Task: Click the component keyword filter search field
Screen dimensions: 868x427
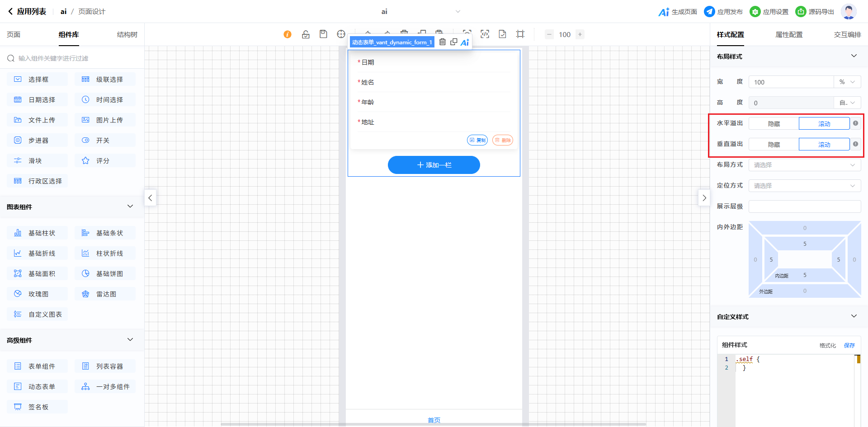Action: pos(75,58)
